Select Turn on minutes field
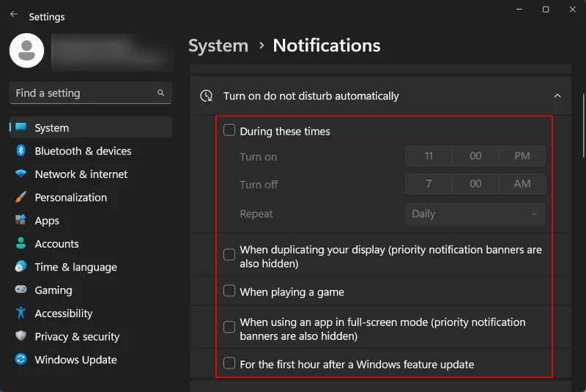 tap(475, 156)
